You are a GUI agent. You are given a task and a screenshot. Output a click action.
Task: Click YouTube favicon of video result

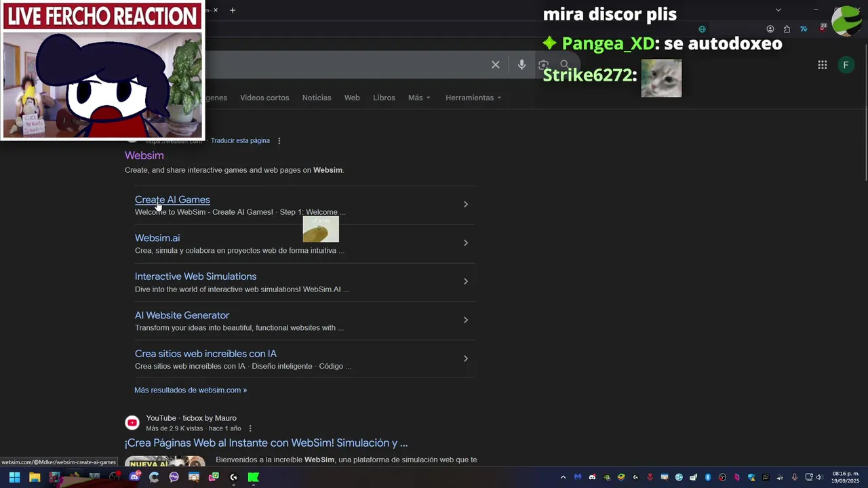132,423
